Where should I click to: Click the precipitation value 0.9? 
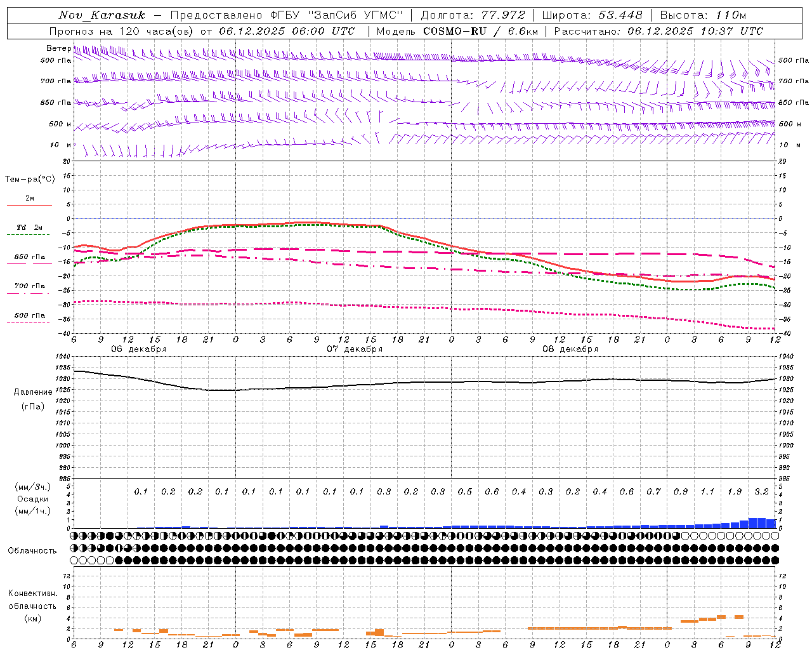[681, 492]
